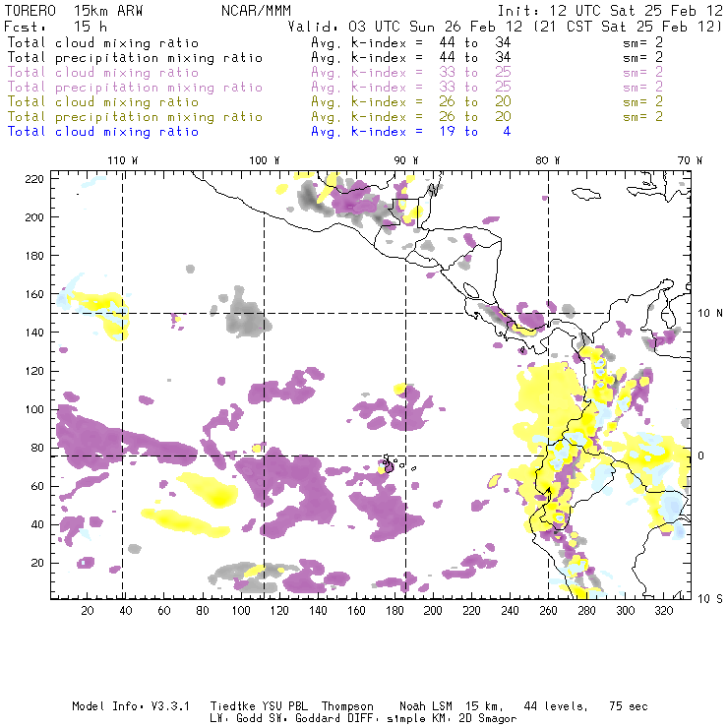
Task: Select the "44 levels," footer text
Action: [x=556, y=706]
